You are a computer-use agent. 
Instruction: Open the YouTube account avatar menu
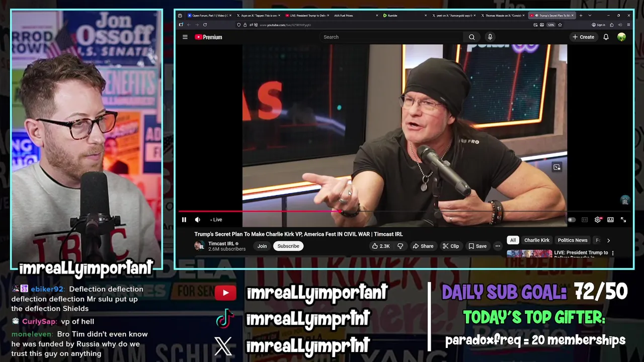pyautogui.click(x=621, y=37)
